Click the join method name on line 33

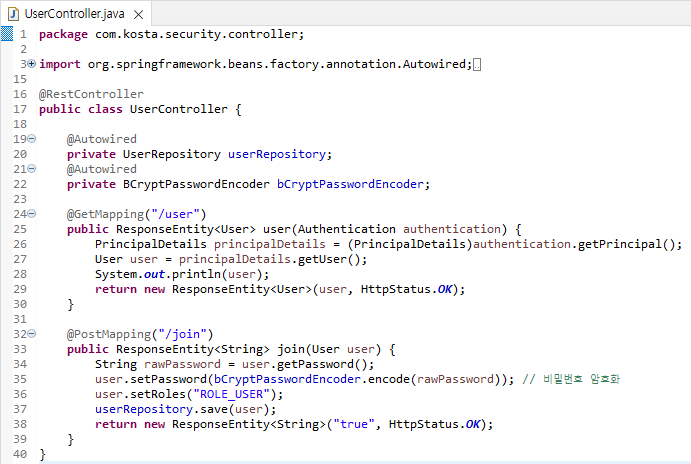[x=291, y=349]
